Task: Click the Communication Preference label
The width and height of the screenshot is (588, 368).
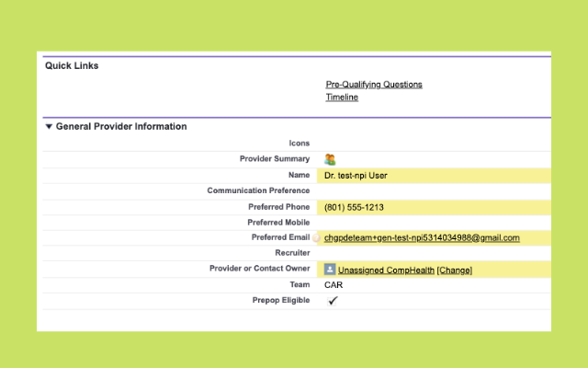Action: click(x=258, y=190)
